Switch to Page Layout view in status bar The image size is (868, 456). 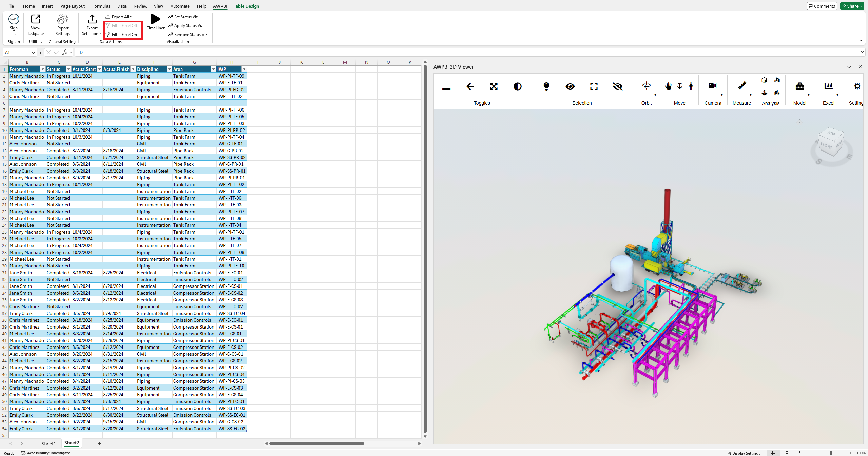[787, 453]
